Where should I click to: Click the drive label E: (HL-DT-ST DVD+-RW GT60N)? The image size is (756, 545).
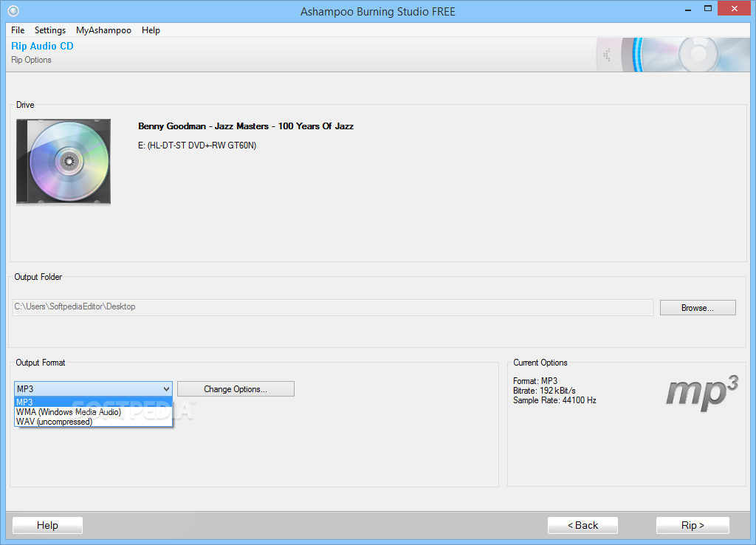[197, 145]
